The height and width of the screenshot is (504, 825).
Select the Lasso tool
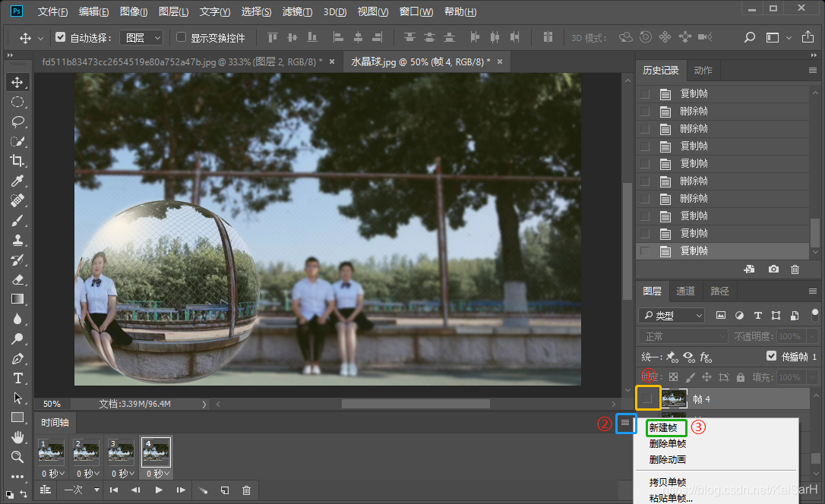17,122
